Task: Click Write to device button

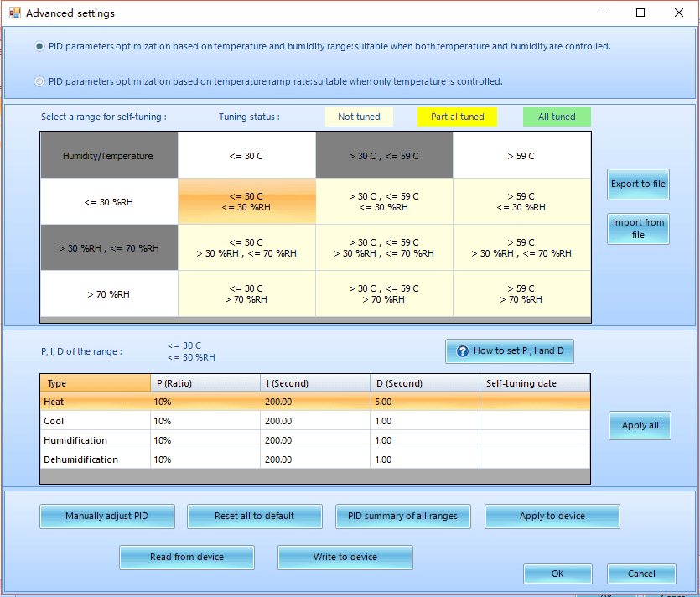Action: 345,558
